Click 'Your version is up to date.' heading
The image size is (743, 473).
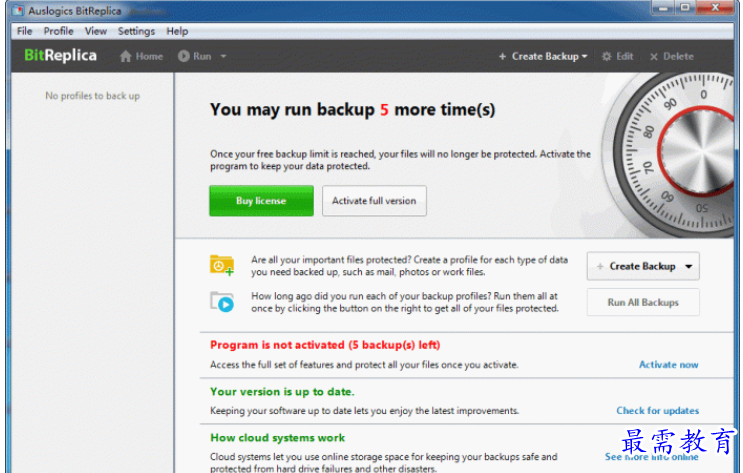[x=282, y=391]
